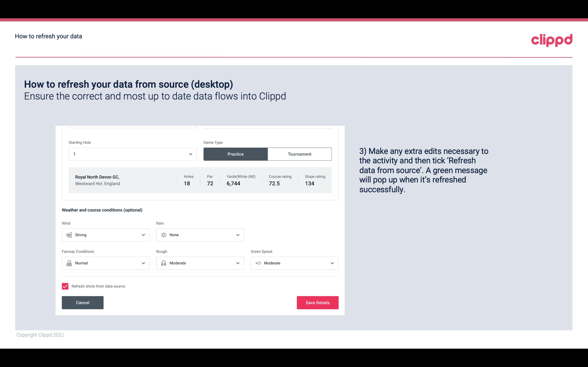This screenshot has width=588, height=367.
Task: Click the fairway conditions icon
Action: [69, 263]
